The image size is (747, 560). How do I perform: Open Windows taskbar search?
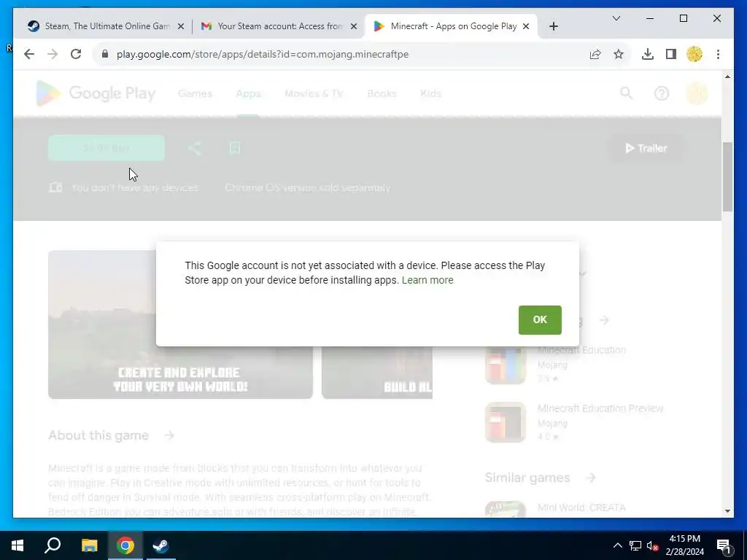tap(53, 545)
